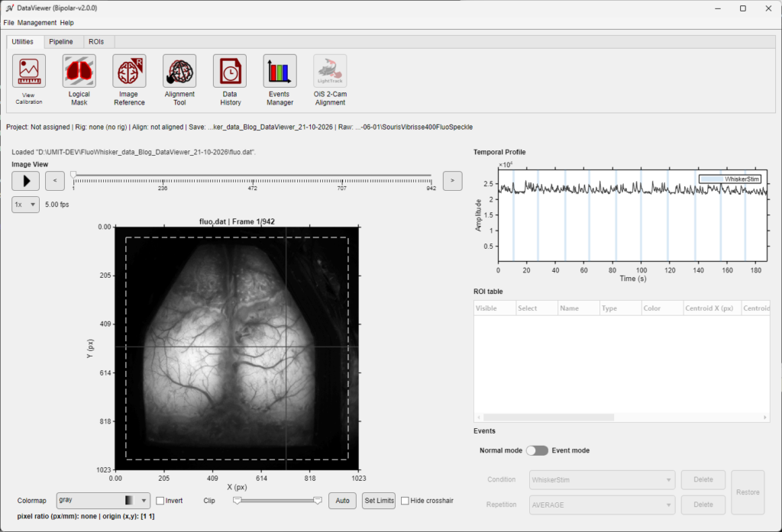Viewport: 782px width, 532px height.
Task: Click the Type column header
Action: click(x=620, y=308)
